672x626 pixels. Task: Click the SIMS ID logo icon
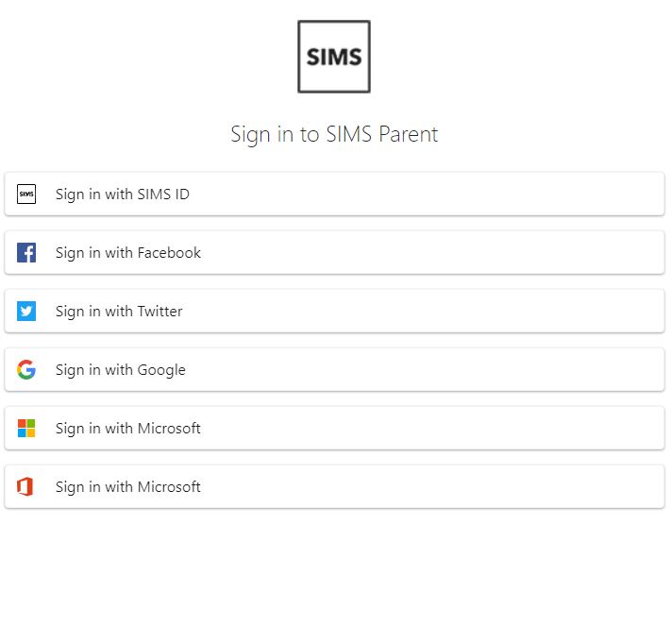tap(26, 195)
